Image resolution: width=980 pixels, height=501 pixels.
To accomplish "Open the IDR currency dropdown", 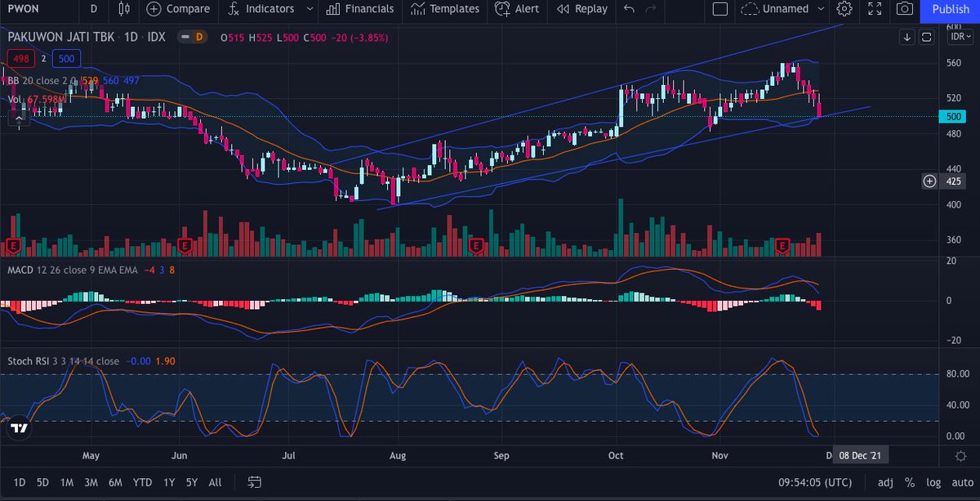I will tap(960, 38).
